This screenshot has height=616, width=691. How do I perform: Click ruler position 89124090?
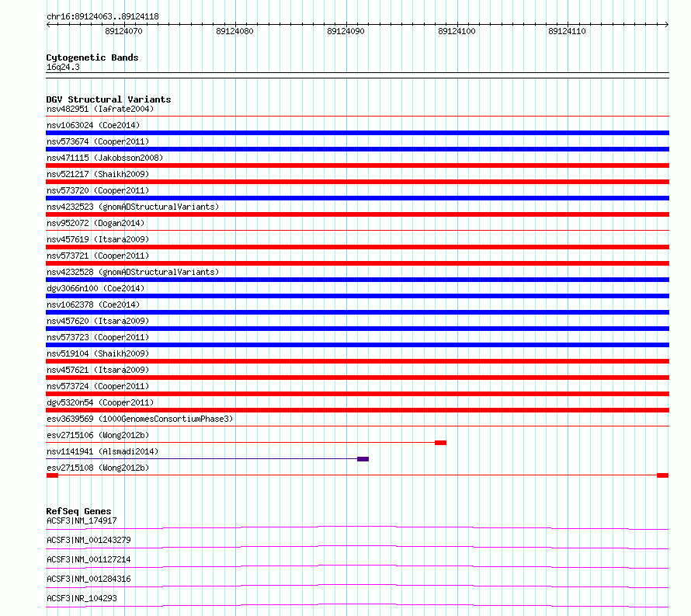pos(346,31)
